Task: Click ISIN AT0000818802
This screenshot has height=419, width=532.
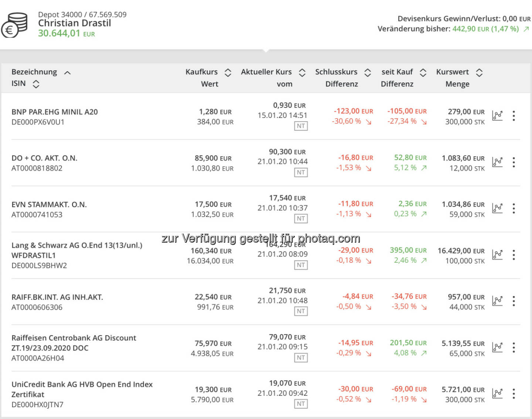Action: [37, 168]
